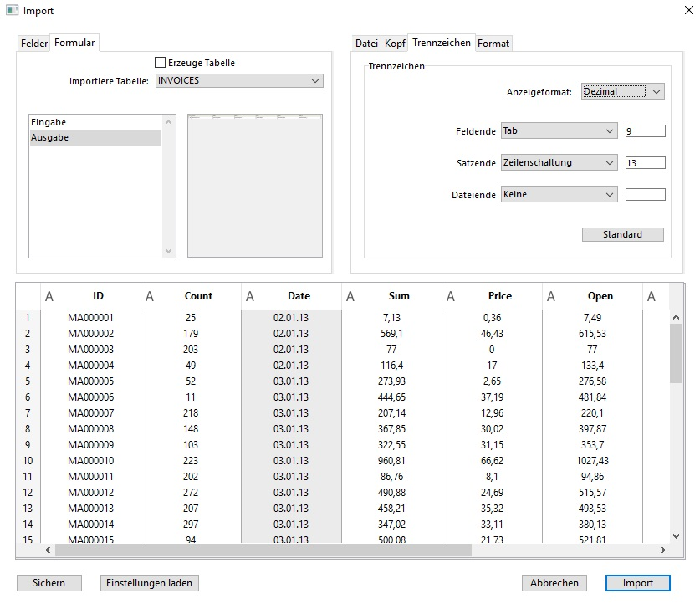Image resolution: width=700 pixels, height=609 pixels.
Task: Click the Import window icon in the title bar
Action: 13,12
